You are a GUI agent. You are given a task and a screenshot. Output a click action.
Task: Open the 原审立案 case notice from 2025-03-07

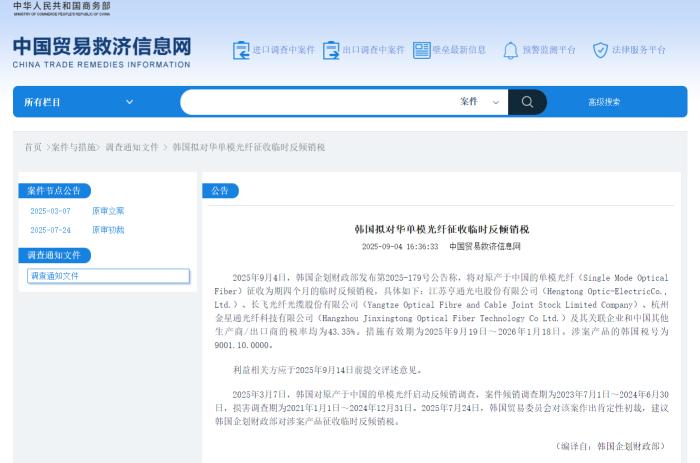(x=108, y=211)
